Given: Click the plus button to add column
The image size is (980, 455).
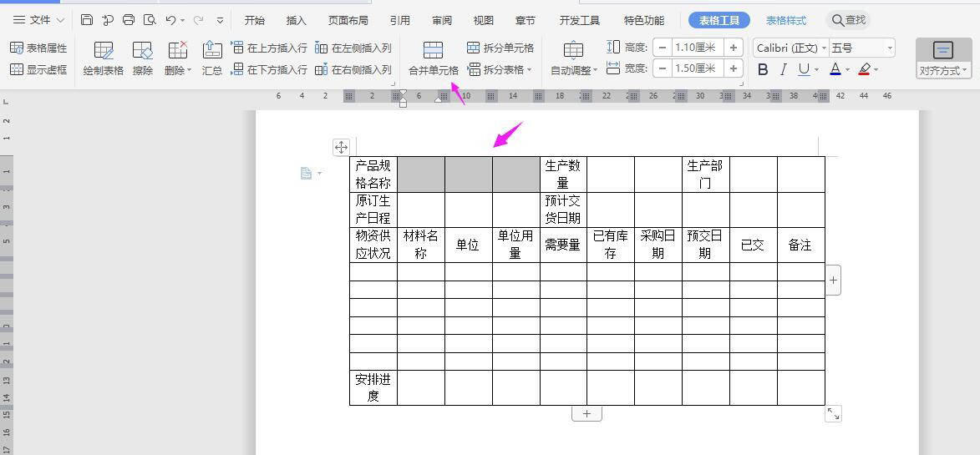Looking at the screenshot, I should [x=833, y=281].
